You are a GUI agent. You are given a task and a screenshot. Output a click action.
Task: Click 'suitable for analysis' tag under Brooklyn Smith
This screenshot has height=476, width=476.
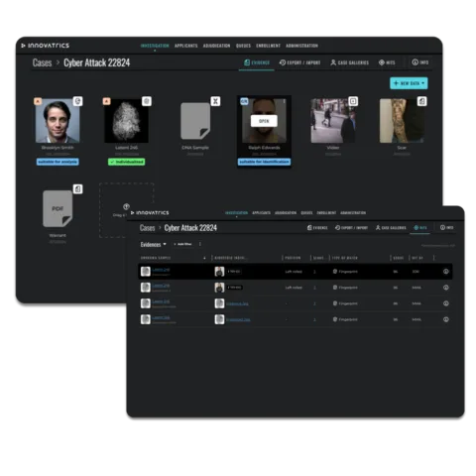tap(58, 162)
